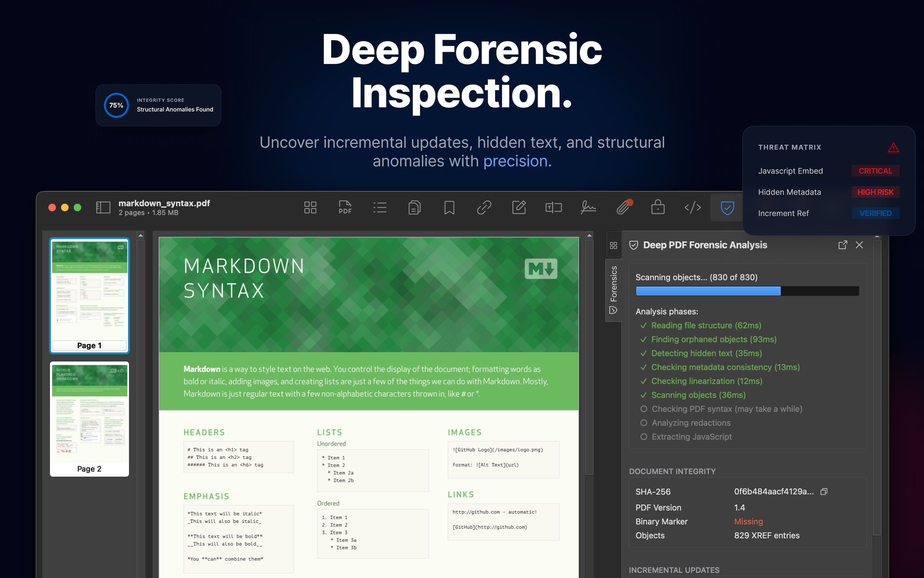The image size is (924, 578).
Task: Click 'Extracting JavaScript' pending phase
Action: (691, 437)
